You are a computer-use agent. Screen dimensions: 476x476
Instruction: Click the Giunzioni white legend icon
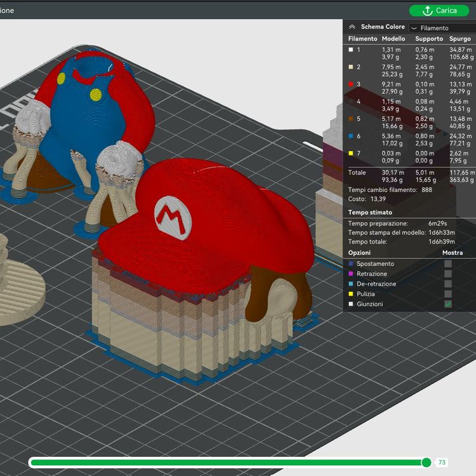tap(351, 304)
